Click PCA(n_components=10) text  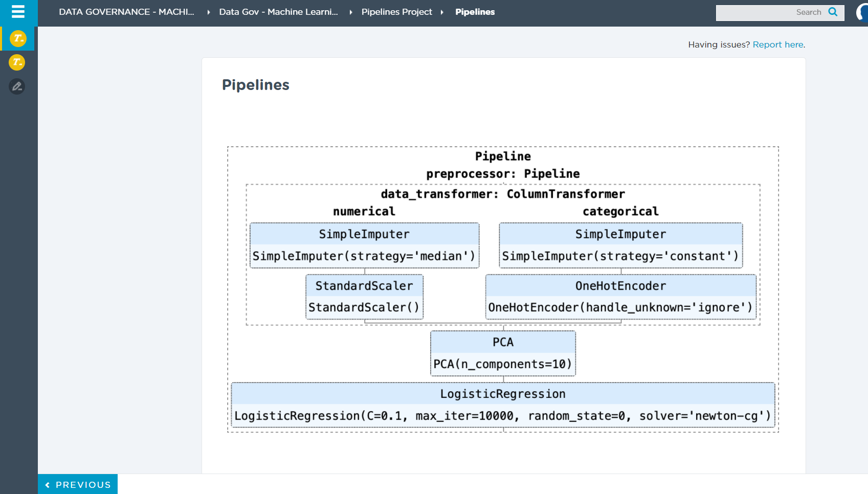point(503,364)
